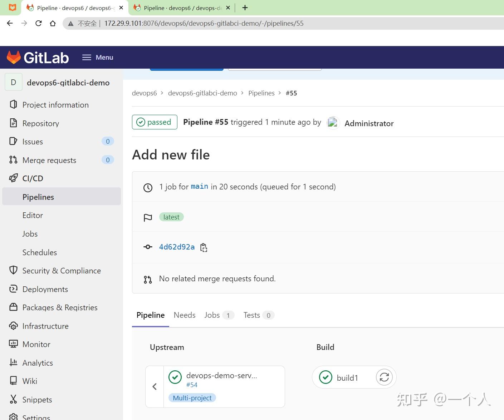Click the Issues sidebar icon
The width and height of the screenshot is (504, 420).
click(13, 141)
